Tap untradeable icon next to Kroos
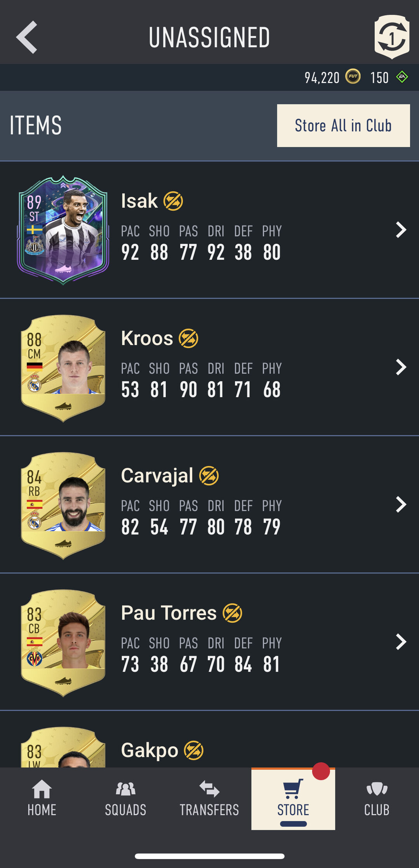 [x=188, y=339]
